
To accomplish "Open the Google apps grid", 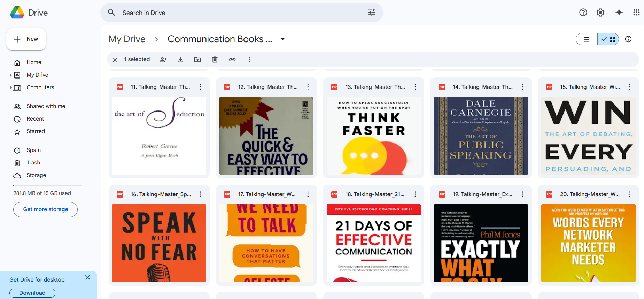I will point(636,13).
